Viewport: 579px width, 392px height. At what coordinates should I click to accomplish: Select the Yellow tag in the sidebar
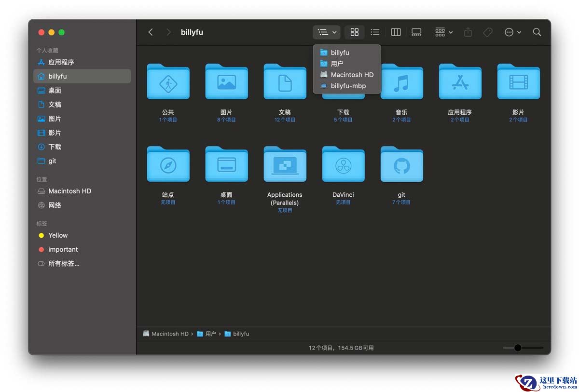tap(58, 235)
